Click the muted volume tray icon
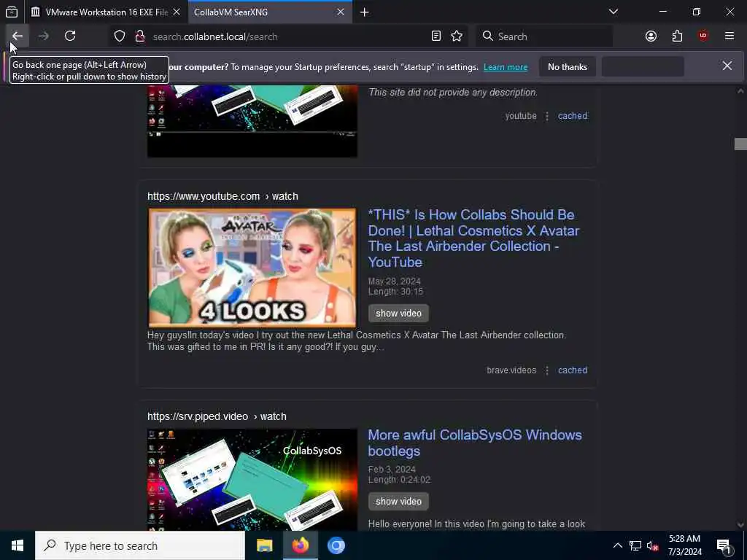 coord(652,545)
